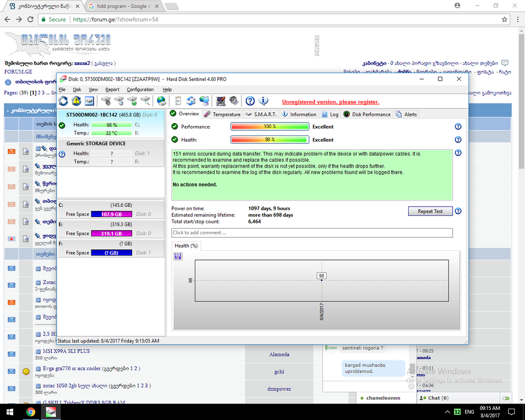Click help icon beside the status message box
Image resolution: width=525 pixels, height=420 pixels.
point(458,153)
